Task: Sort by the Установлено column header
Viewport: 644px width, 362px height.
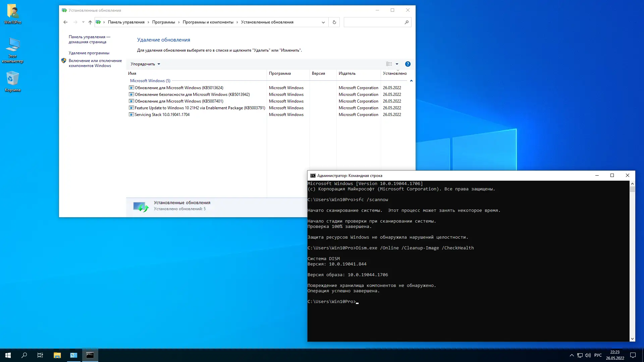Action: click(395, 73)
